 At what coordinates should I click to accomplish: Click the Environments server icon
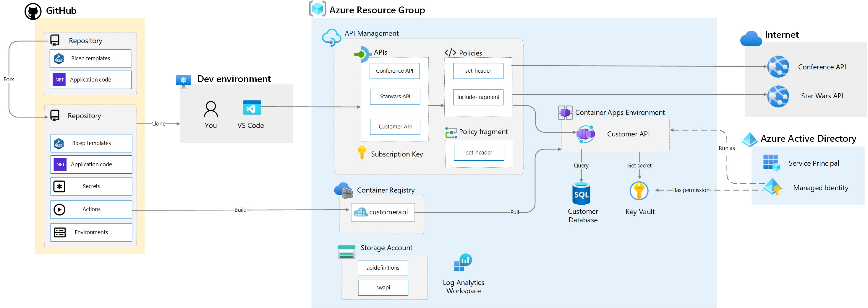(60, 232)
